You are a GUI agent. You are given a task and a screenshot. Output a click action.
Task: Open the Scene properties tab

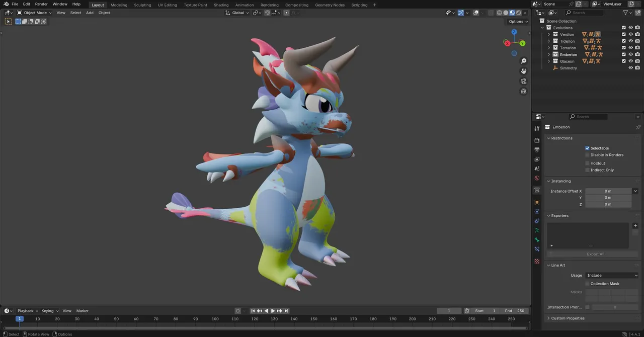pyautogui.click(x=537, y=169)
